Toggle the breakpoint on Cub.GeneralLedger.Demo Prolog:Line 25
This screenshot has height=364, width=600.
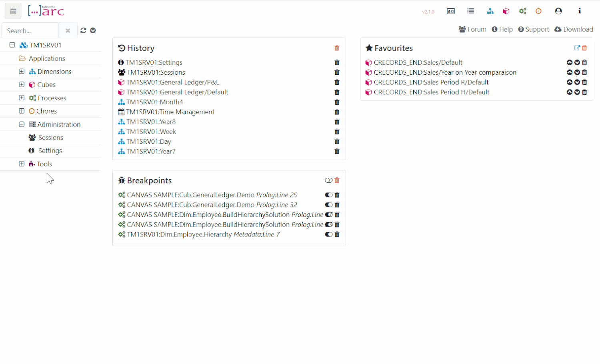click(x=328, y=195)
